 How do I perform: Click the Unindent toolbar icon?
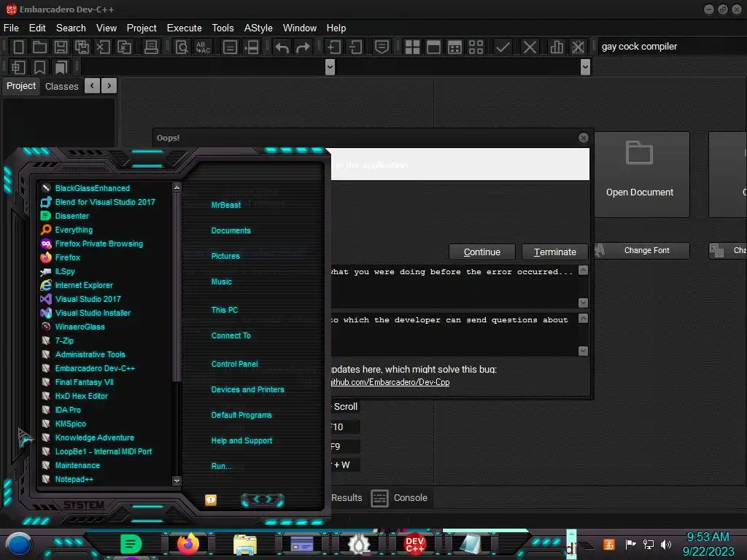coord(355,47)
